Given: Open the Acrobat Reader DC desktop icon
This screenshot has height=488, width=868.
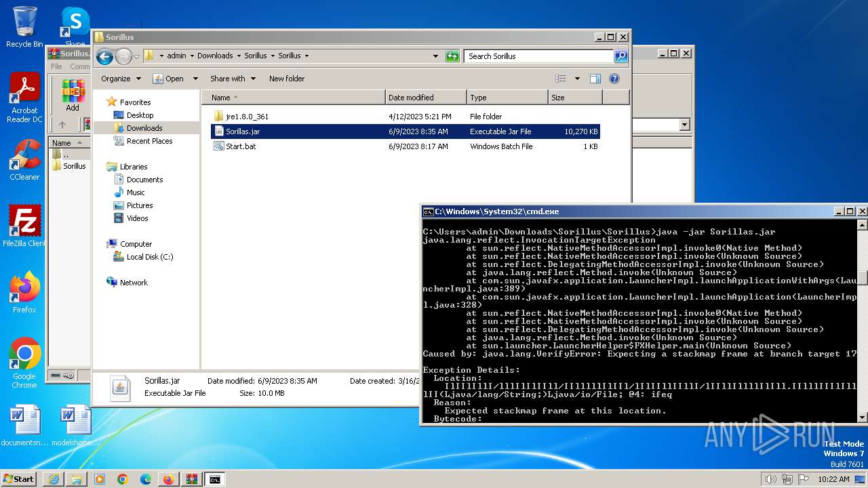Looking at the screenshot, I should click(x=24, y=98).
